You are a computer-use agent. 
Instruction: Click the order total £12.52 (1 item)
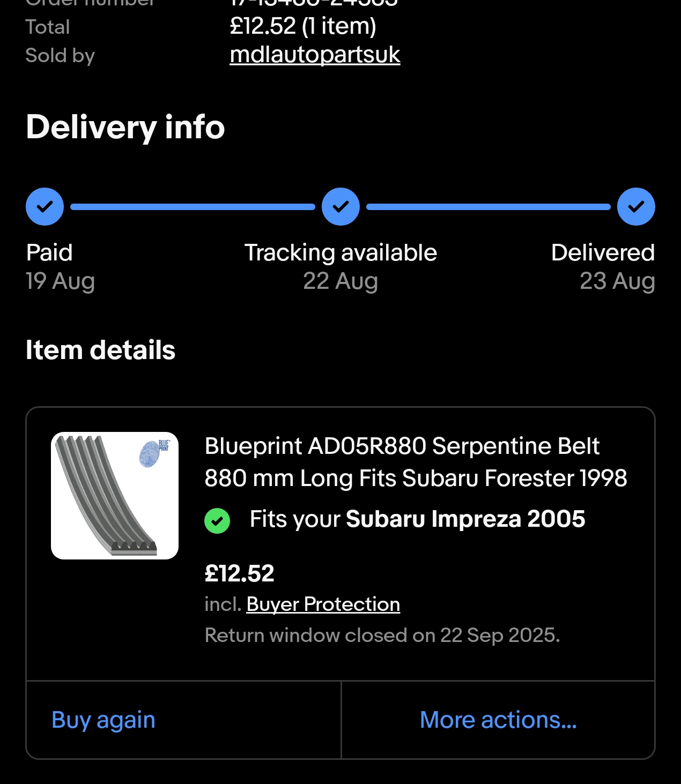point(303,26)
